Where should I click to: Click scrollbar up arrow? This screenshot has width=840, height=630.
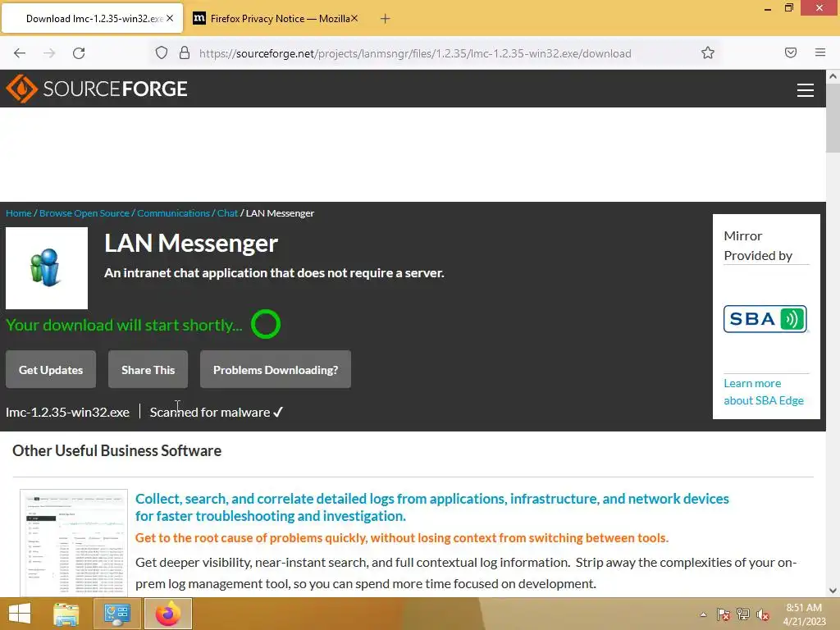click(833, 76)
